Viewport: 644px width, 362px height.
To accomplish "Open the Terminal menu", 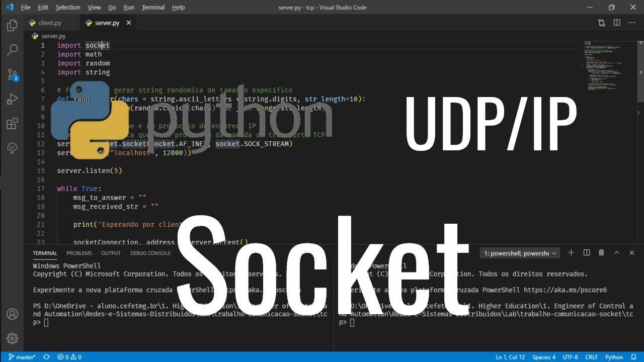I will click(153, 7).
